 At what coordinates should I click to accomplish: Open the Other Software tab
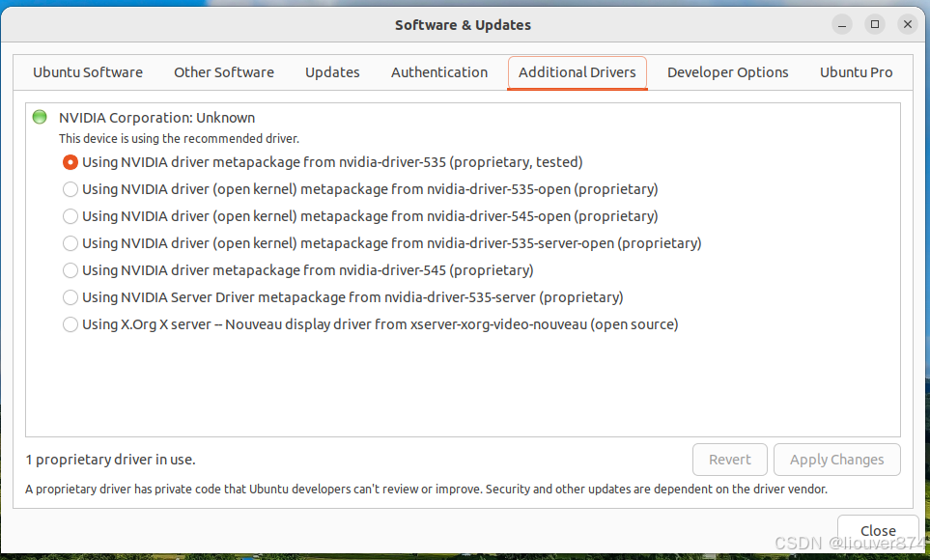click(x=224, y=72)
